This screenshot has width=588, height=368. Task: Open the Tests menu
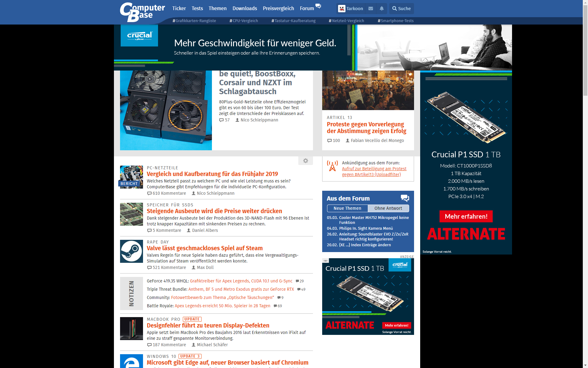(197, 8)
